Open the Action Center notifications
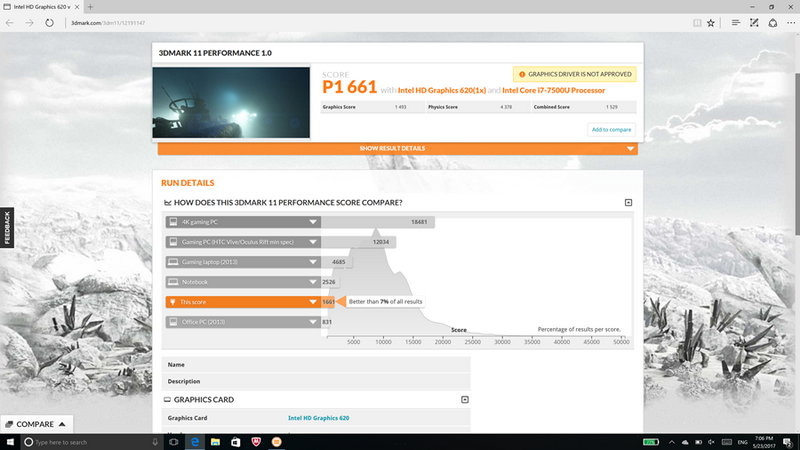 pyautogui.click(x=788, y=442)
